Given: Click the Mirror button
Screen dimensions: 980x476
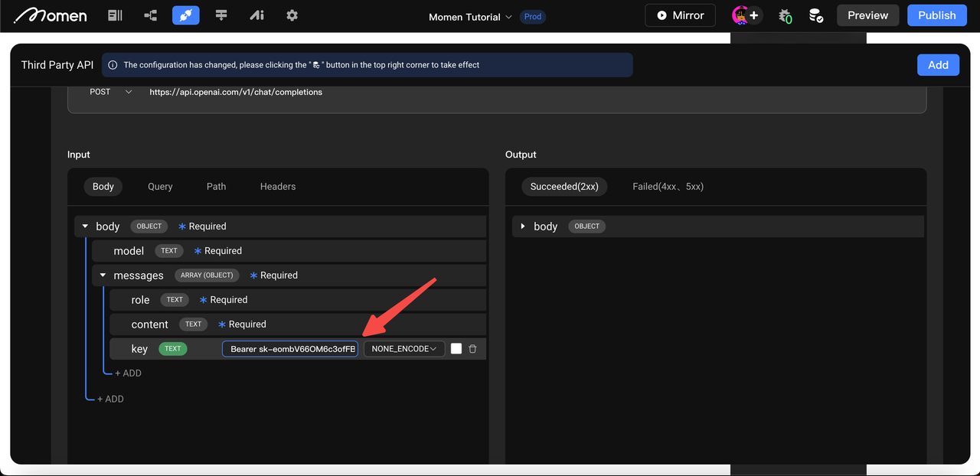Looking at the screenshot, I should (680, 15).
